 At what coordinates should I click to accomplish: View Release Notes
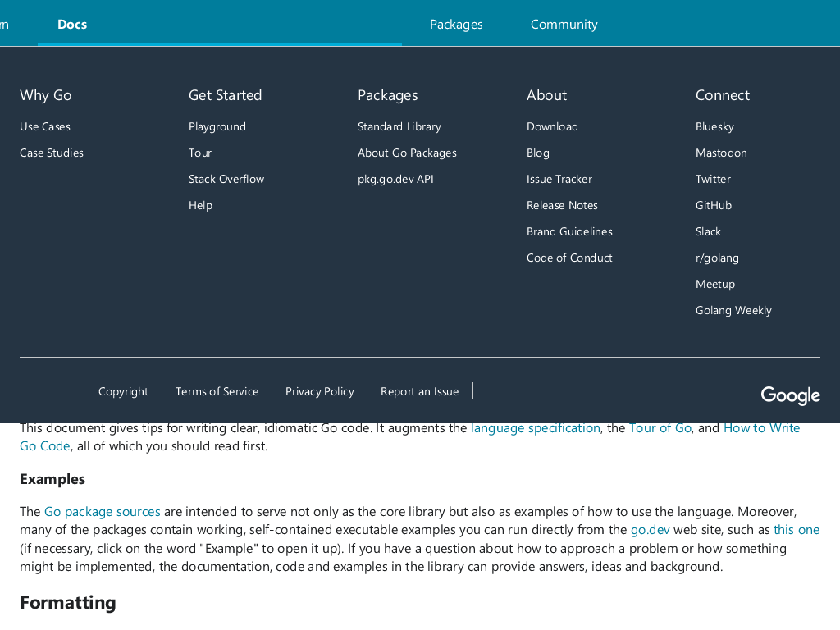(x=562, y=205)
